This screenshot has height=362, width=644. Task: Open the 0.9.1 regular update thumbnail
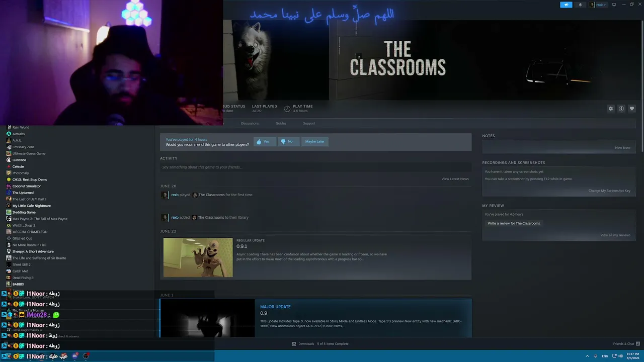pyautogui.click(x=198, y=257)
